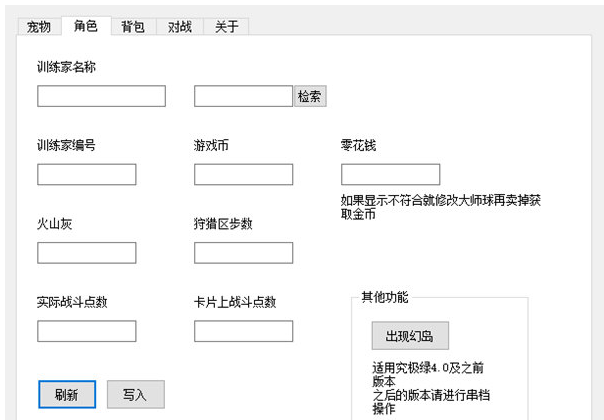This screenshot has width=604, height=420.
Task: Switch to the 宠物 tab
Action: tap(38, 27)
